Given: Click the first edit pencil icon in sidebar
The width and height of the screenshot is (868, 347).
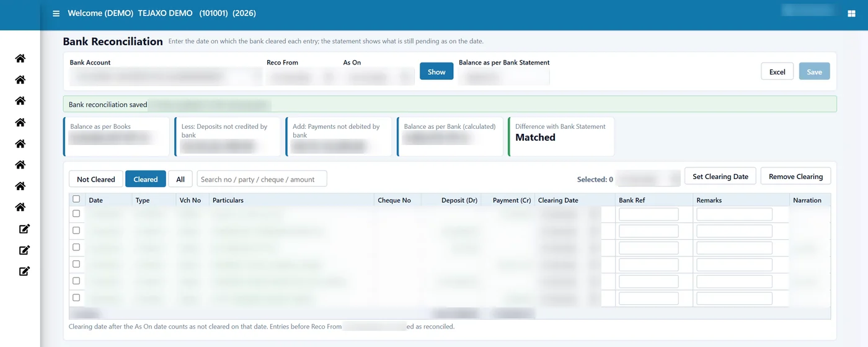Looking at the screenshot, I should 24,229.
